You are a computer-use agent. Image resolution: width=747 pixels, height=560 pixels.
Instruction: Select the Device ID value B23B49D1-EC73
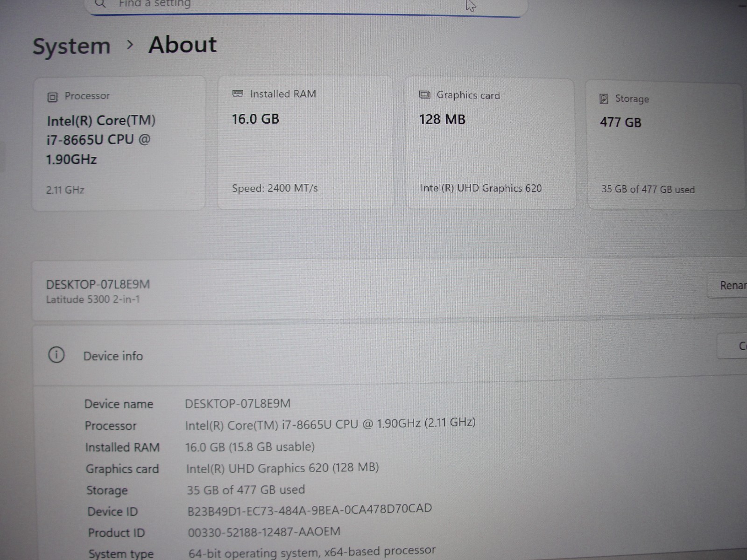coord(310,510)
